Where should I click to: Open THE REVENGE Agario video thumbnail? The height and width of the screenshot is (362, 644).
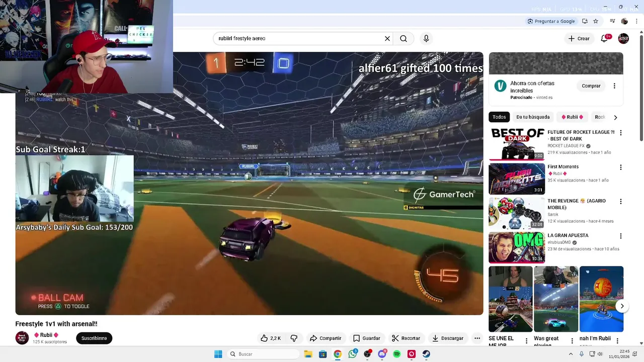[517, 213]
